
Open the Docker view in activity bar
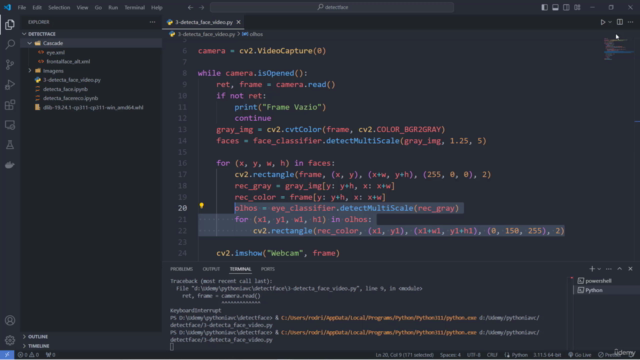click(x=10, y=165)
